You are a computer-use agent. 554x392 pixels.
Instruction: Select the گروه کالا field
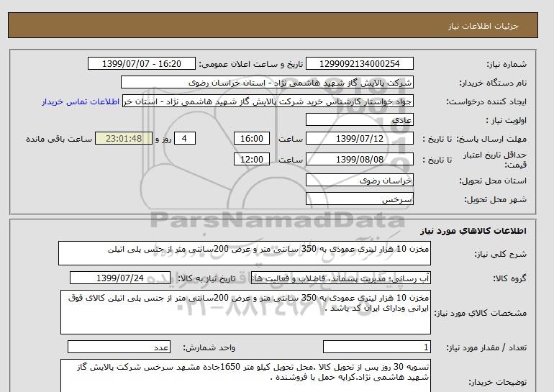(332, 278)
